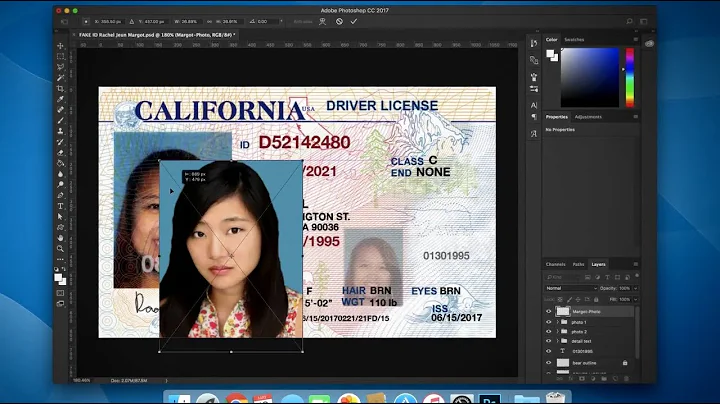Viewport: 720px width, 404px height.
Task: Select the Paint Bucket tool
Action: (60, 163)
